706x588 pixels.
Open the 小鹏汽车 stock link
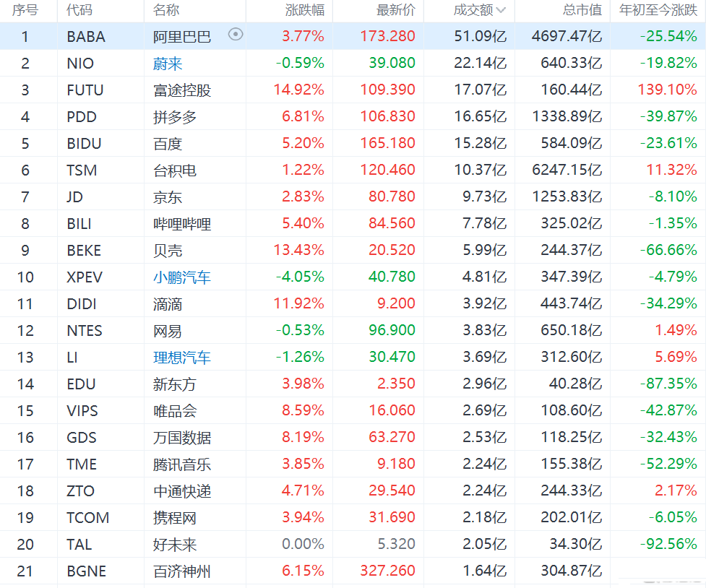click(x=182, y=277)
